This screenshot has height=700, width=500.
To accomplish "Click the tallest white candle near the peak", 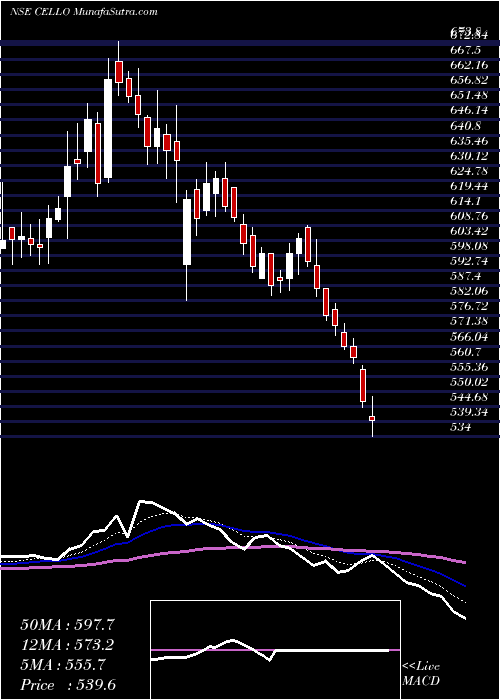I will (108, 128).
